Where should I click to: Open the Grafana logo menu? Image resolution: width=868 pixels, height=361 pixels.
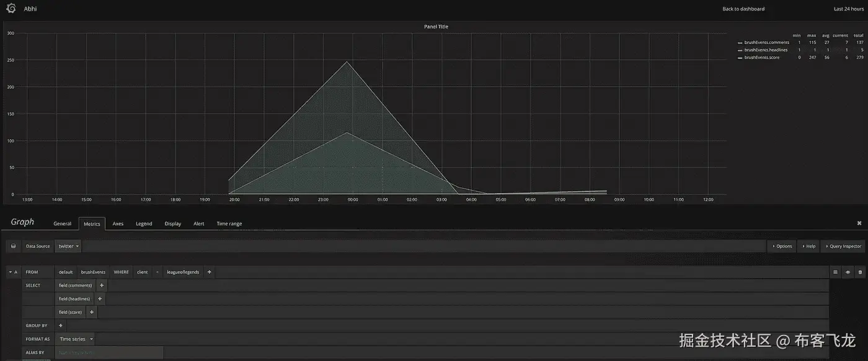point(11,9)
